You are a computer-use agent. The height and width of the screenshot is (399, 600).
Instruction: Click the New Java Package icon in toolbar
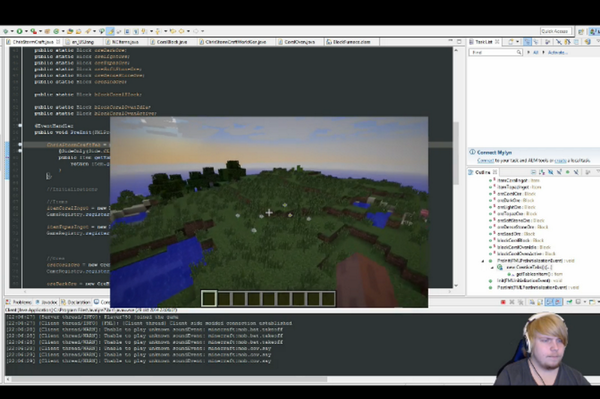tap(47, 31)
